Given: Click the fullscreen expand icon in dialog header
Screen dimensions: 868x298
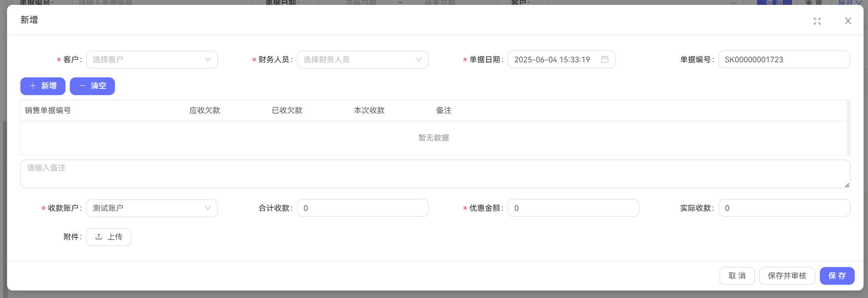Looking at the screenshot, I should click(x=817, y=21).
